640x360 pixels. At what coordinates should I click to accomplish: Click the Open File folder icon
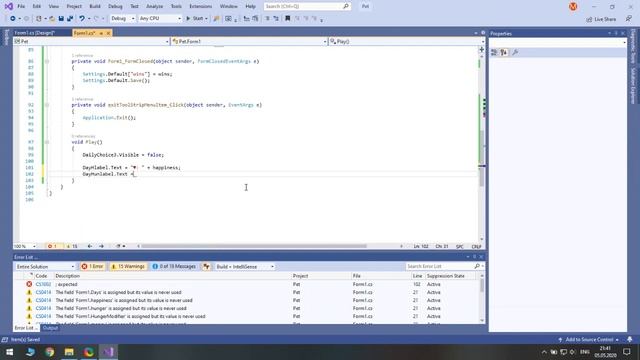coord(52,18)
